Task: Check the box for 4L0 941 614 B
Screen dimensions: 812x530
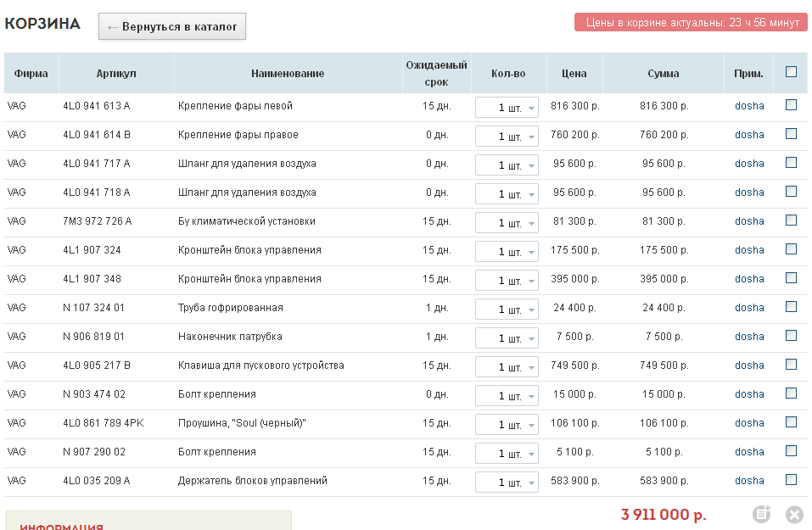Action: (791, 134)
